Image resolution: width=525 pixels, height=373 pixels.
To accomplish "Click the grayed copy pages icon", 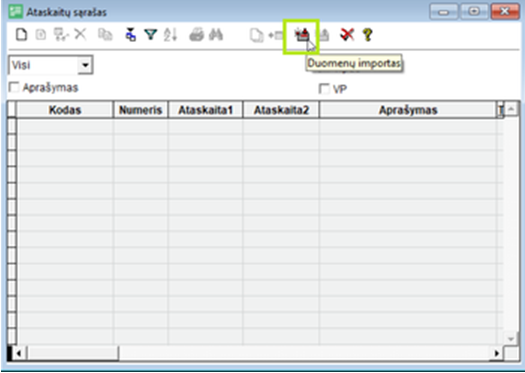I will [x=105, y=35].
